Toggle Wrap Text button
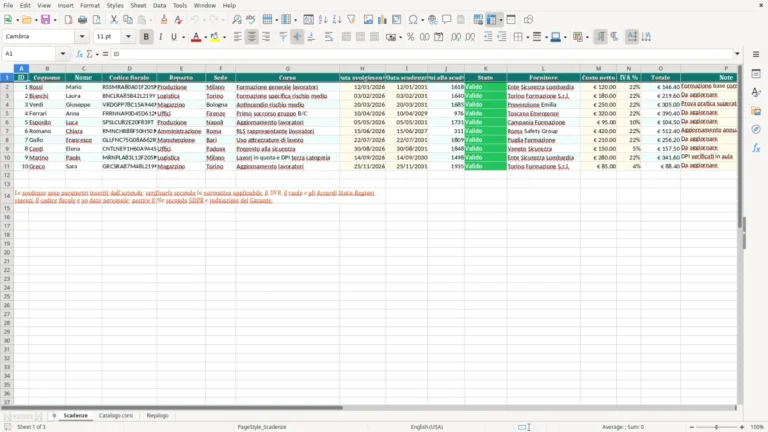 click(x=329, y=37)
